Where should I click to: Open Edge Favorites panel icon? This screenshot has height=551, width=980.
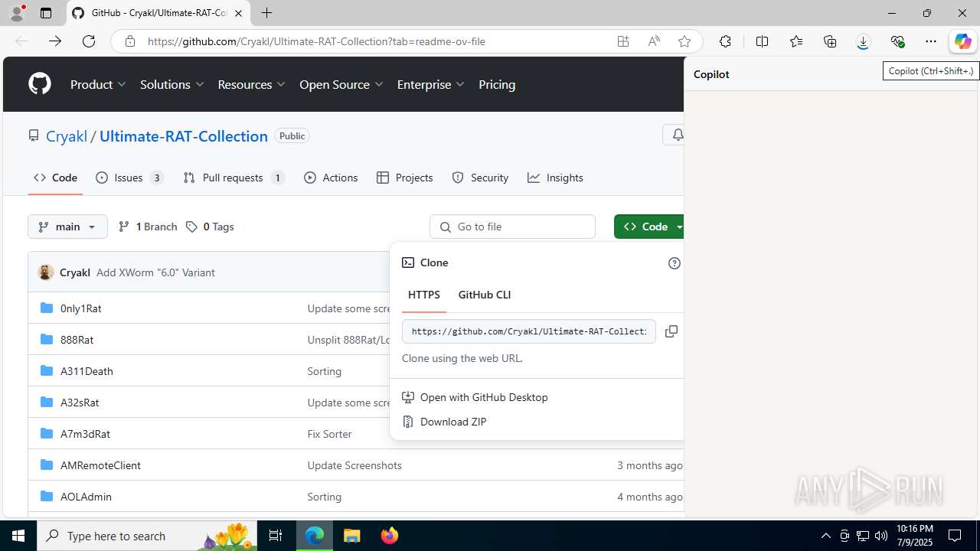tap(796, 41)
